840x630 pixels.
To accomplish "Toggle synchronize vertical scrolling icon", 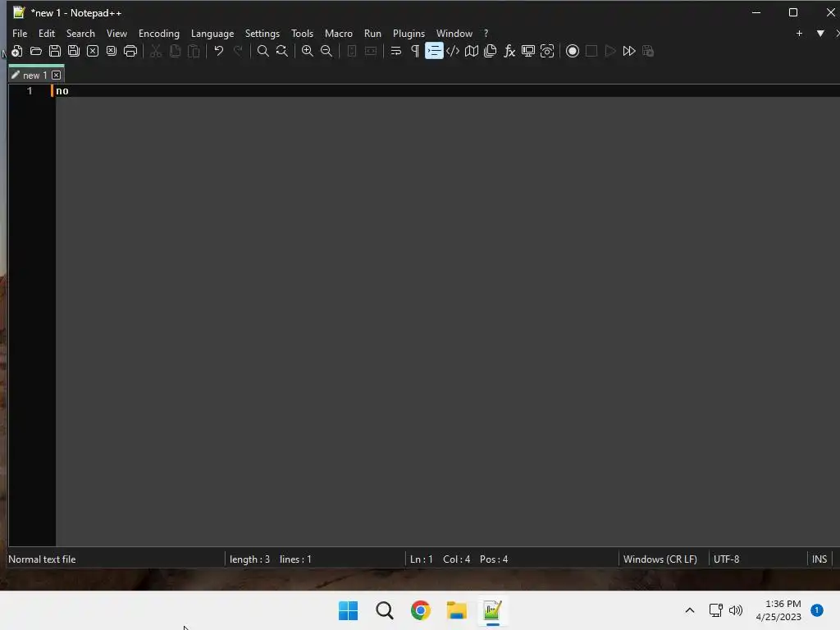I will (351, 52).
